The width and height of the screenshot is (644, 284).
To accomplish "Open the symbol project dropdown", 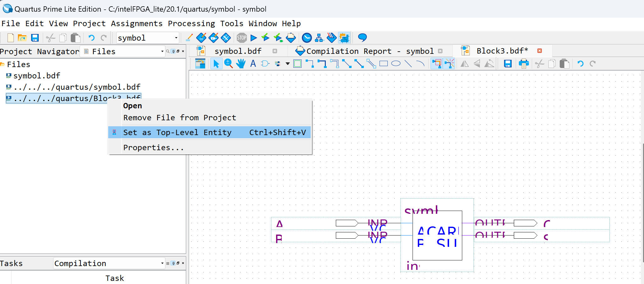I will click(148, 38).
